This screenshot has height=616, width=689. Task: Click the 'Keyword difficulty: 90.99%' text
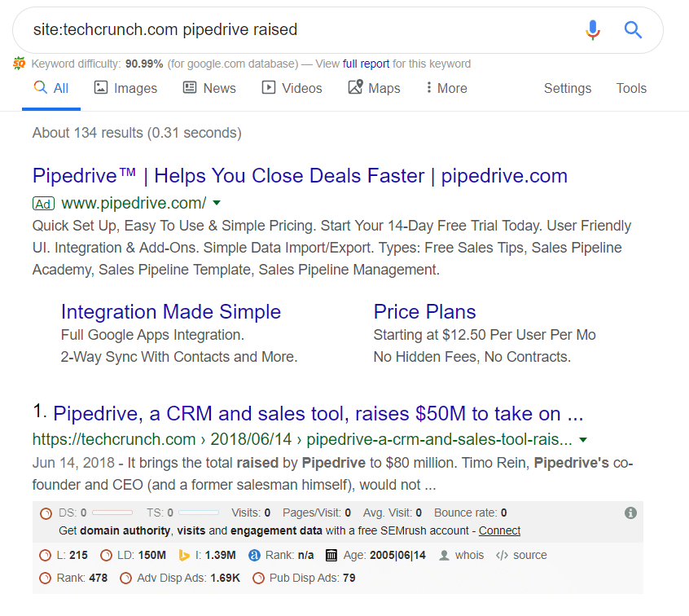pos(97,64)
